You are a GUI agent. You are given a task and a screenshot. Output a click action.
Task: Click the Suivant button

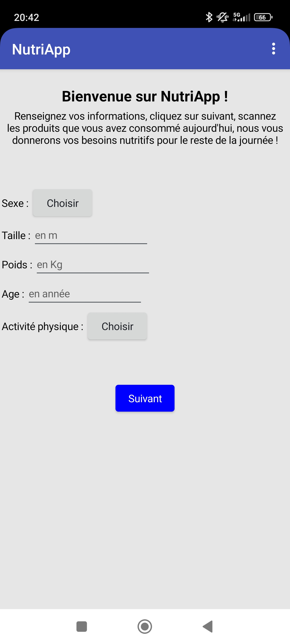145,398
